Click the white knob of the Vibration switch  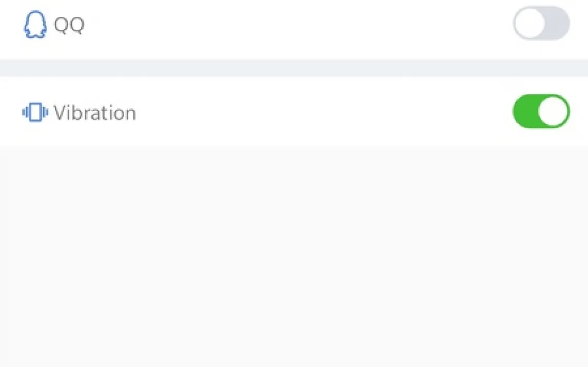pos(554,111)
